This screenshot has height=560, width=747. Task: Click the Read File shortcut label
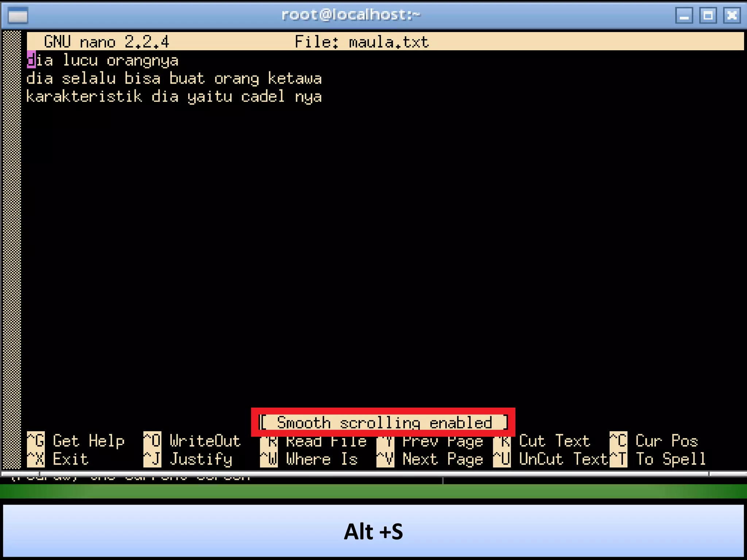pos(326,442)
